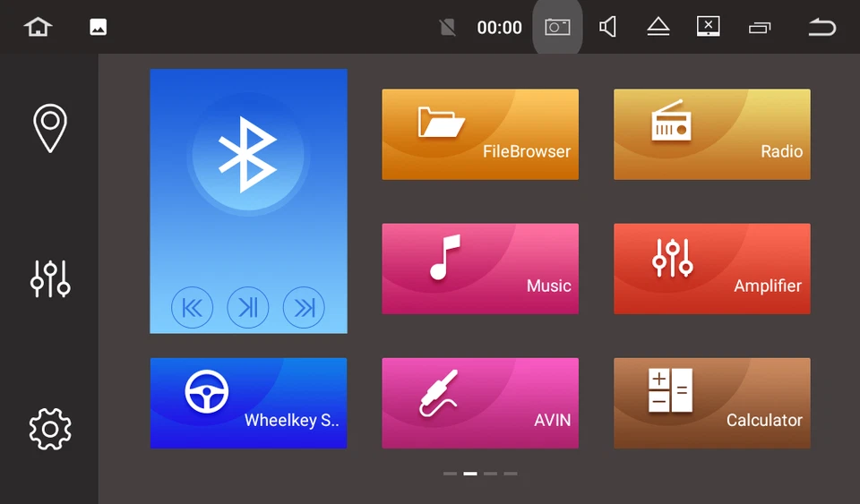Go back using the return arrow

pos(822,27)
